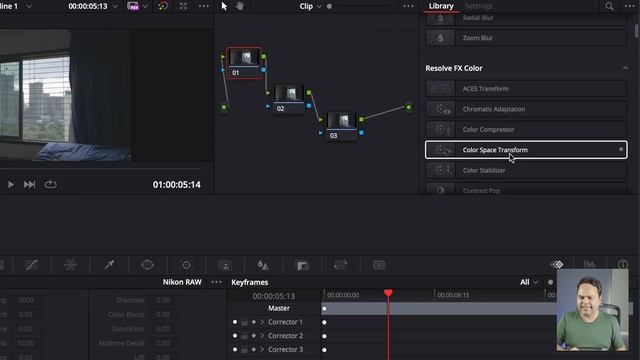Select the Chromatic Adaptation effect

pyautogui.click(x=526, y=109)
